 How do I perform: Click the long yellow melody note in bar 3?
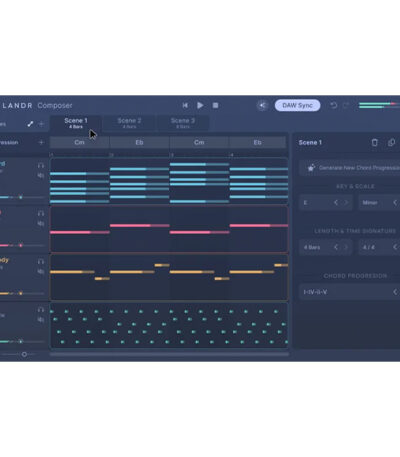point(192,272)
